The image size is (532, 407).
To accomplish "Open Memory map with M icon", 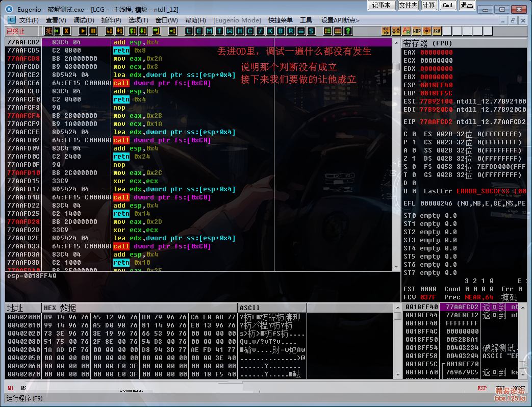I will [x=209, y=31].
